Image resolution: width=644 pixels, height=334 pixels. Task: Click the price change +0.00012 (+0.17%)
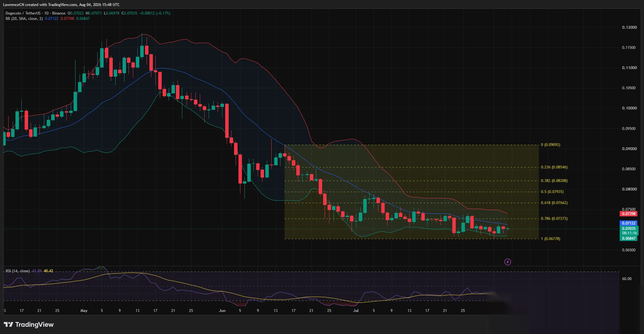tap(155, 13)
